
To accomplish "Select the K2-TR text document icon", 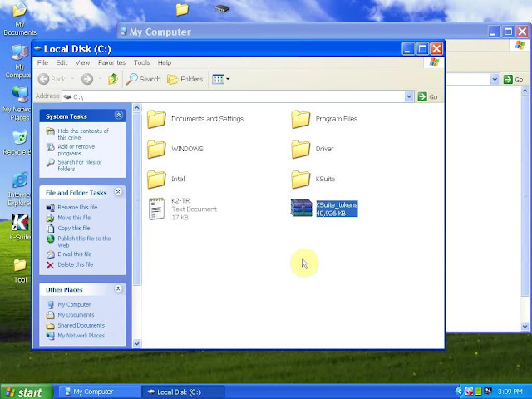I will [156, 209].
